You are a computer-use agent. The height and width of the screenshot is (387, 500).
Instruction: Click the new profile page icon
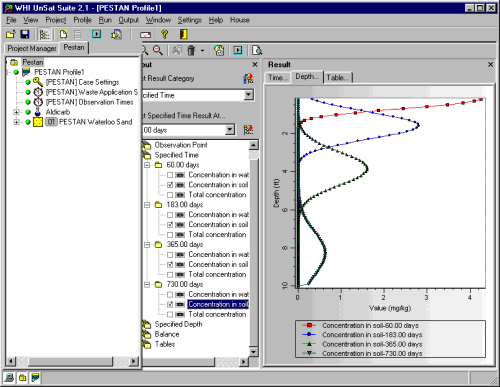coord(63,34)
